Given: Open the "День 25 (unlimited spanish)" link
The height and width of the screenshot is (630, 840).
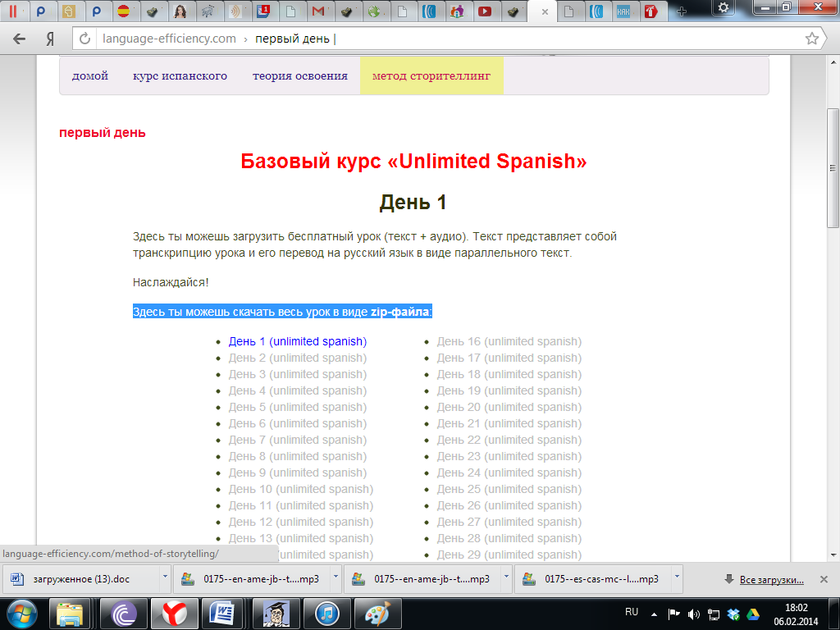Looking at the screenshot, I should [x=509, y=489].
